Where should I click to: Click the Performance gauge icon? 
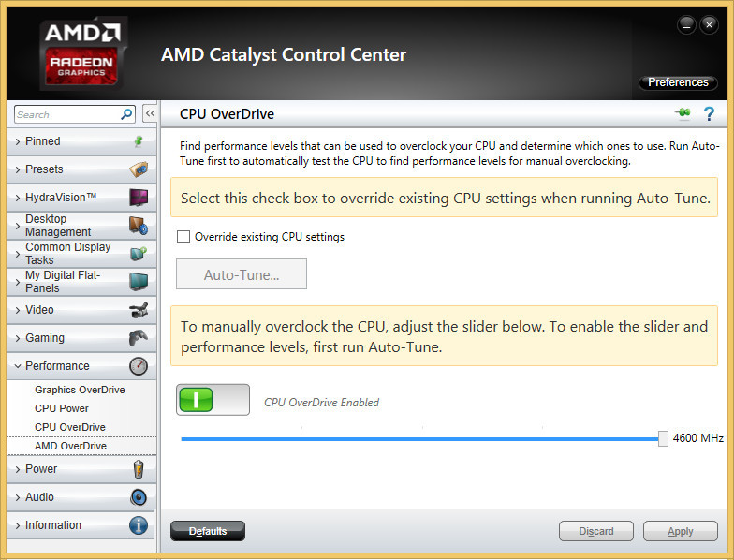pos(139,366)
